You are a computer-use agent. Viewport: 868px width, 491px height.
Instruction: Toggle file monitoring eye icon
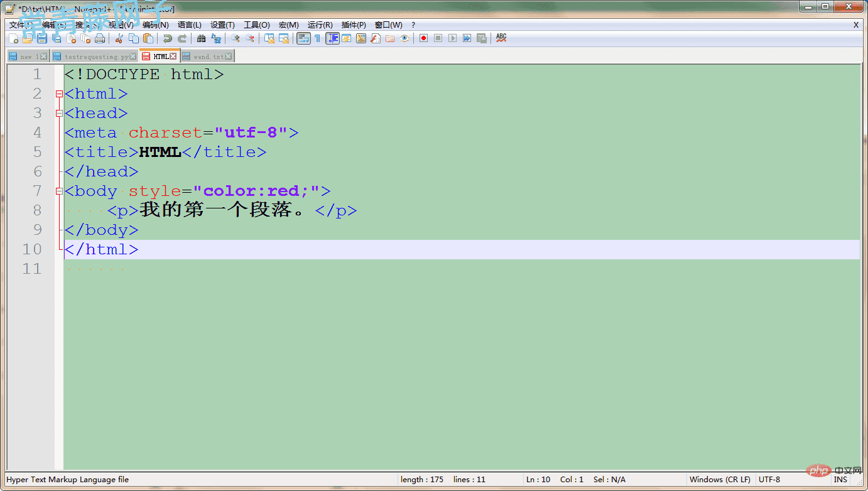coord(404,38)
